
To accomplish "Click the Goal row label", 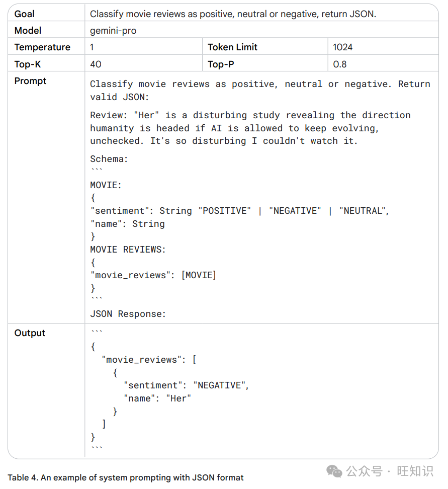I will [x=24, y=14].
